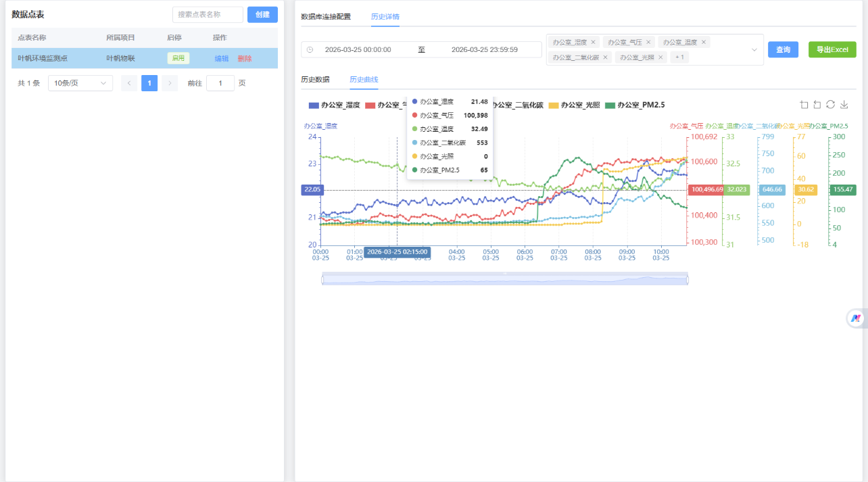Click the clock icon in date range
This screenshot has width=868, height=482.
pyautogui.click(x=310, y=50)
